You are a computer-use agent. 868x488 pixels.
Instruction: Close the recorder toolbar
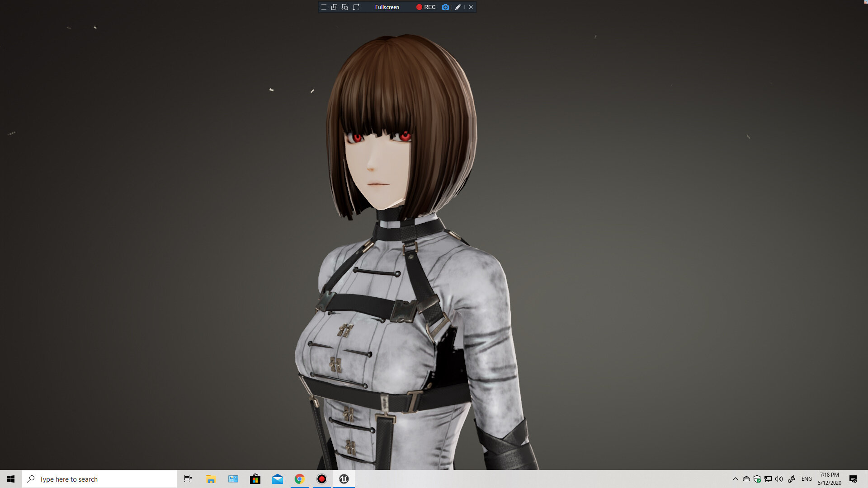471,7
